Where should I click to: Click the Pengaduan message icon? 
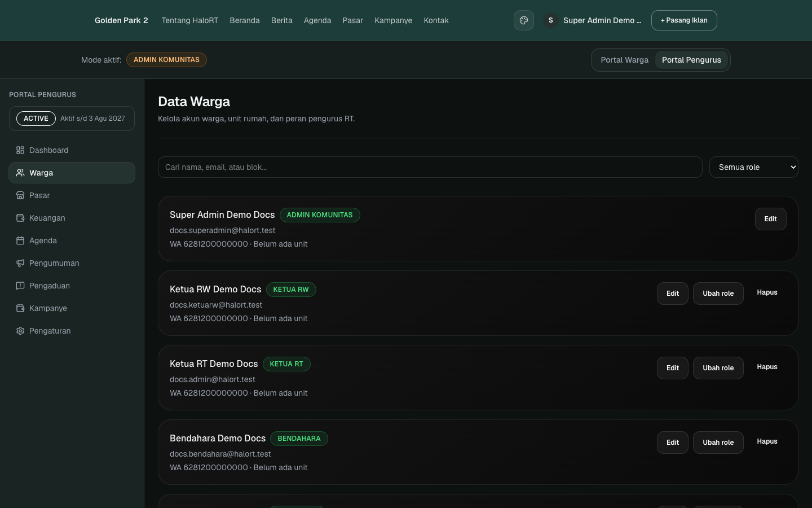tap(20, 286)
